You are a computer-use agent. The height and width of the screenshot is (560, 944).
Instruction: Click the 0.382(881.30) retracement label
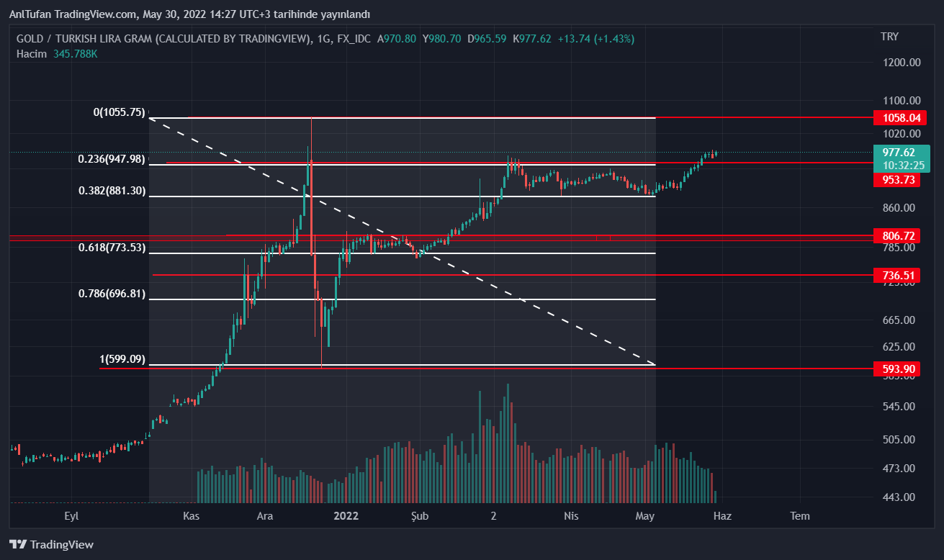112,191
